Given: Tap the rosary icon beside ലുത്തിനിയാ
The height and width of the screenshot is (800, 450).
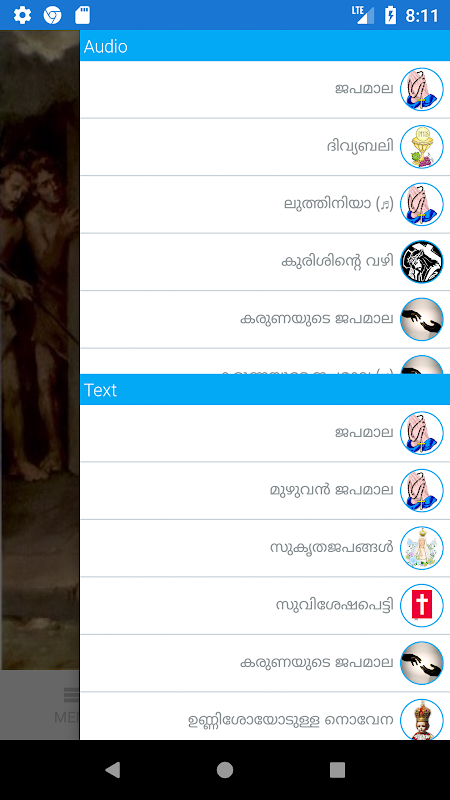Looking at the screenshot, I should (x=421, y=204).
